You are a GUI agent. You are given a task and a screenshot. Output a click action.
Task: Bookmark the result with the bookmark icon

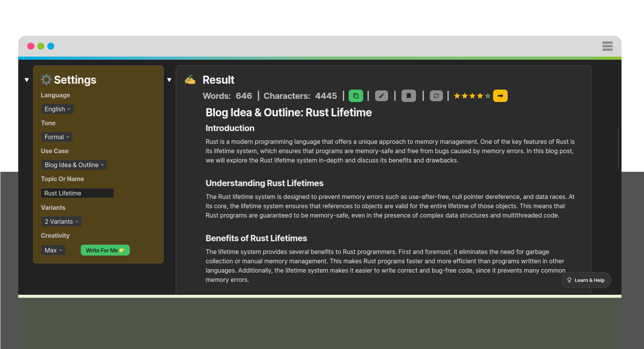tap(409, 96)
